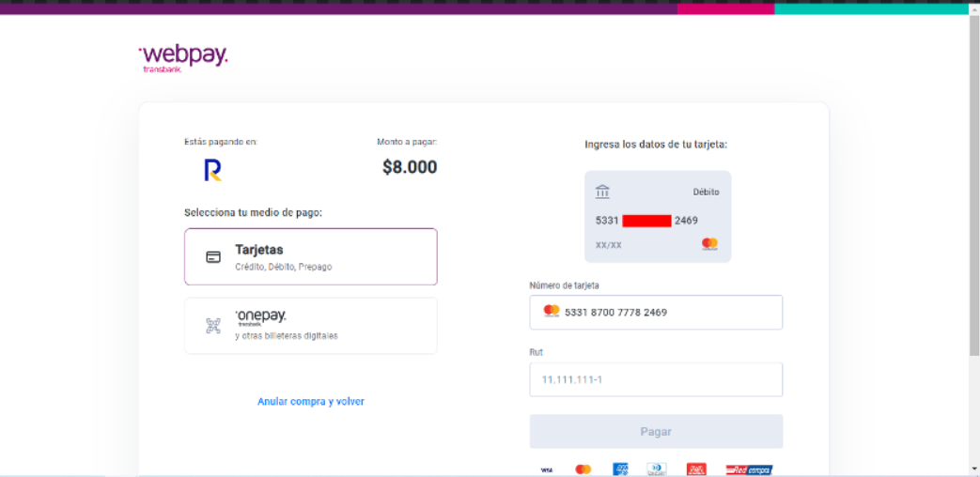Click the merchant R logo
Screen dimensions: 980x477
pos(212,170)
